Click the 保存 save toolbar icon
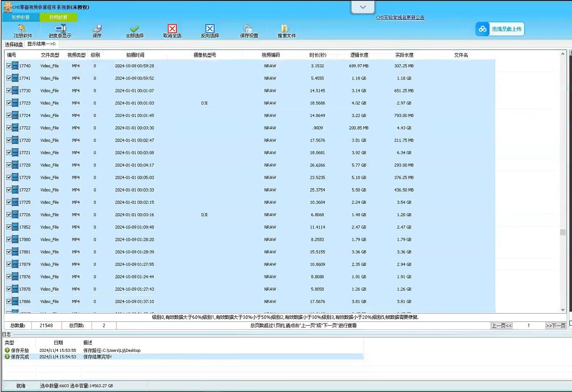Image resolution: width=572 pixels, height=392 pixels. 97,28
